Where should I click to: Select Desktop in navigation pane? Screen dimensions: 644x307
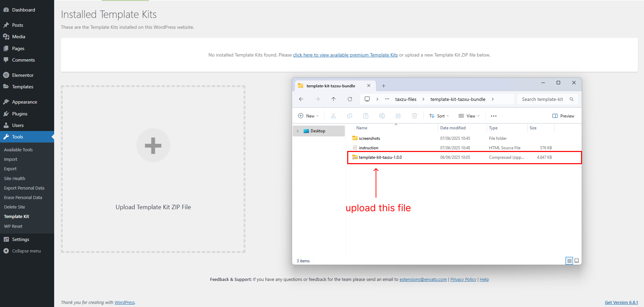(x=318, y=131)
